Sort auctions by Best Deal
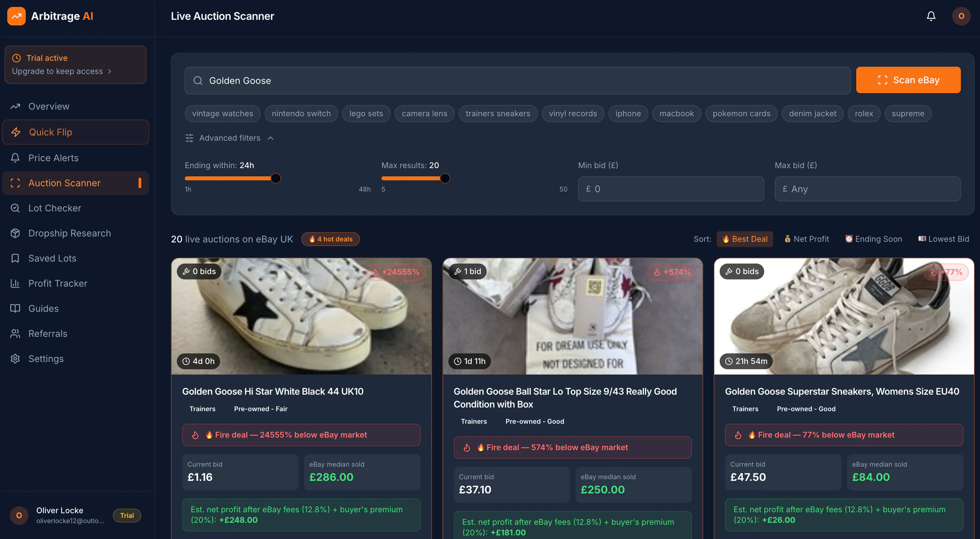The image size is (980, 539). coord(744,239)
